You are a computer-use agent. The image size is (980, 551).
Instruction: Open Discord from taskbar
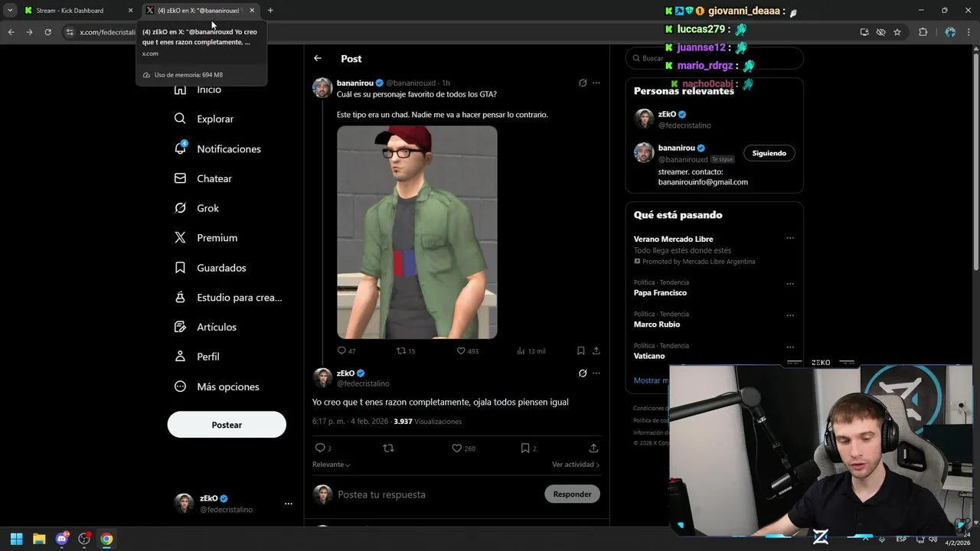click(62, 539)
